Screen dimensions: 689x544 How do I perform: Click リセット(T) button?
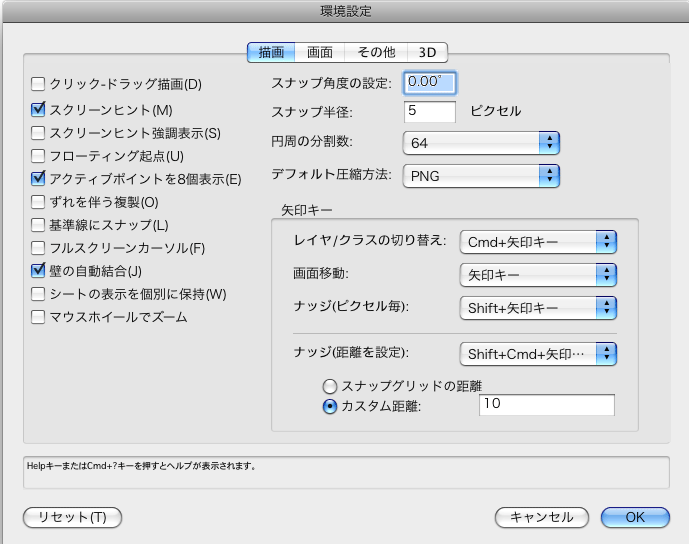tap(72, 517)
